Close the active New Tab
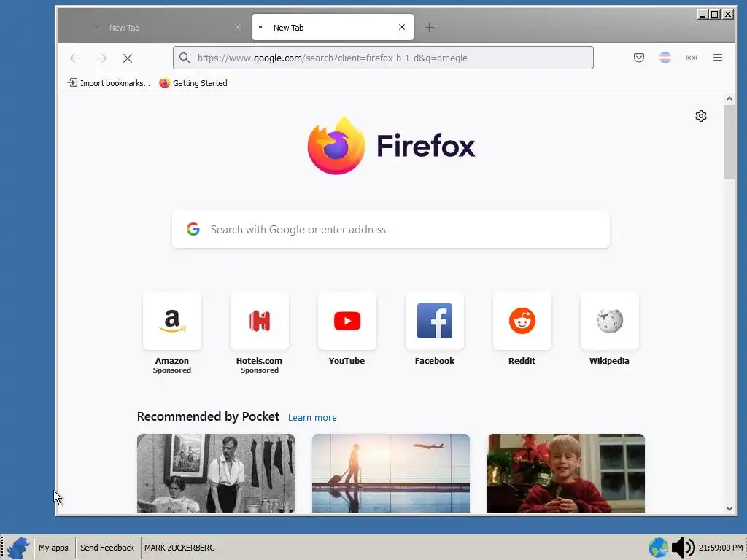Viewport: 747px width, 560px height. click(x=402, y=27)
